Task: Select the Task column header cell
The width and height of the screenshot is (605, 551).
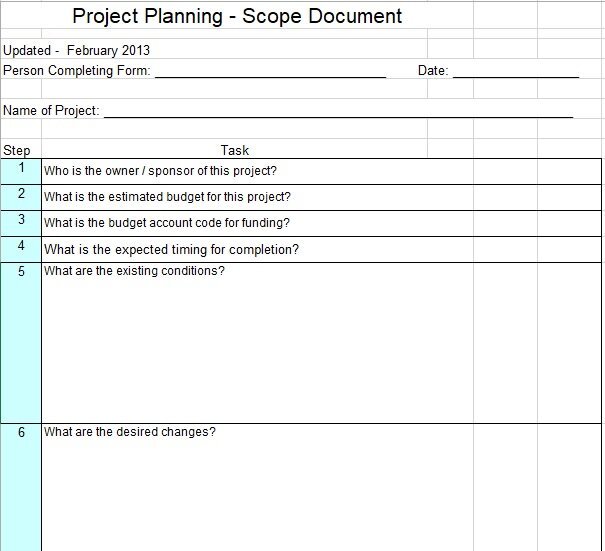Action: (235, 150)
